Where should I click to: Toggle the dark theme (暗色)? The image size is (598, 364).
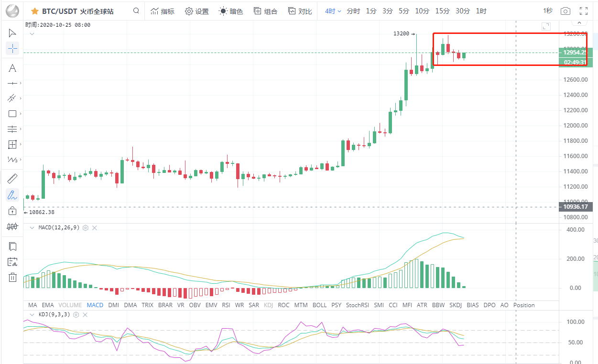(x=231, y=11)
